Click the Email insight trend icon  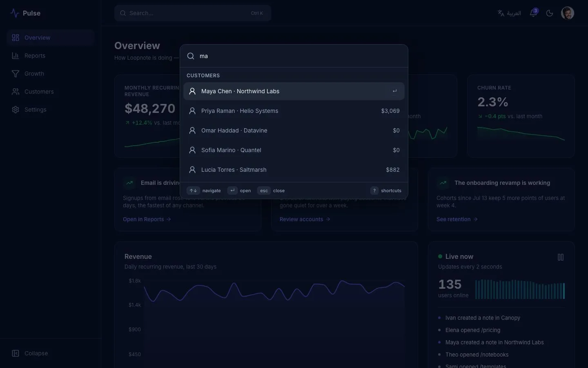click(129, 183)
